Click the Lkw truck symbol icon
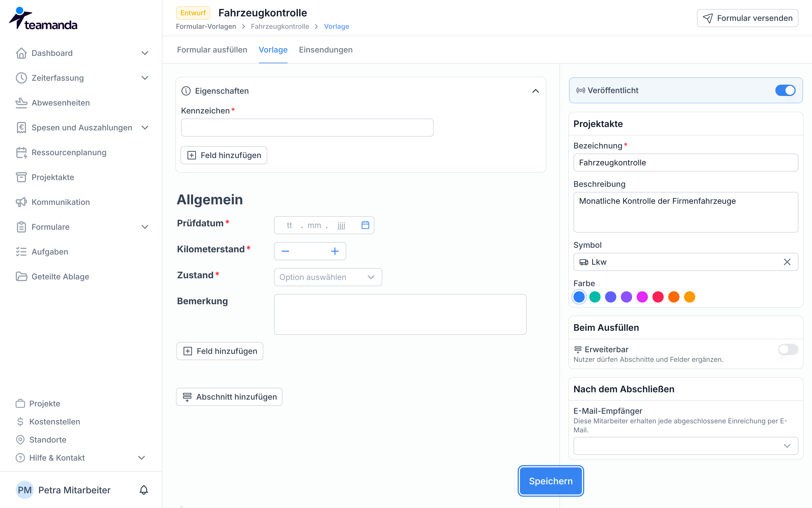Viewport: 812px width, 508px height. click(584, 262)
